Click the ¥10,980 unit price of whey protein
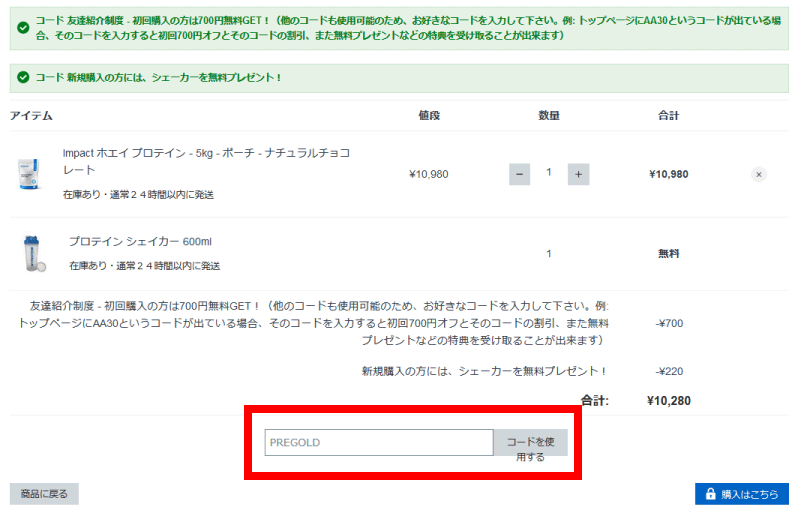 (429, 174)
